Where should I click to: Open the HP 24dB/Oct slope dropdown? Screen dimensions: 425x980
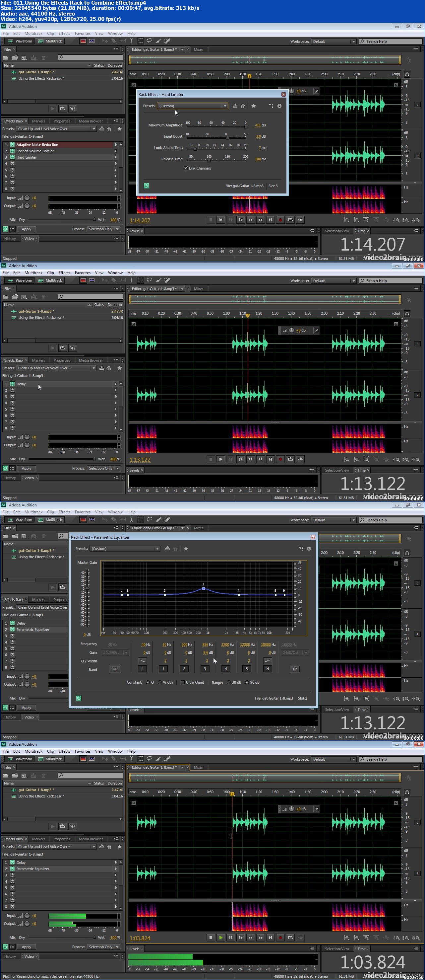115,652
